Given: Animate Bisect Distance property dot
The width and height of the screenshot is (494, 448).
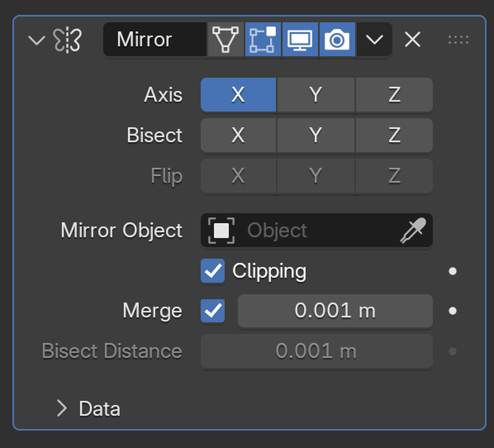Looking at the screenshot, I should 453,351.
